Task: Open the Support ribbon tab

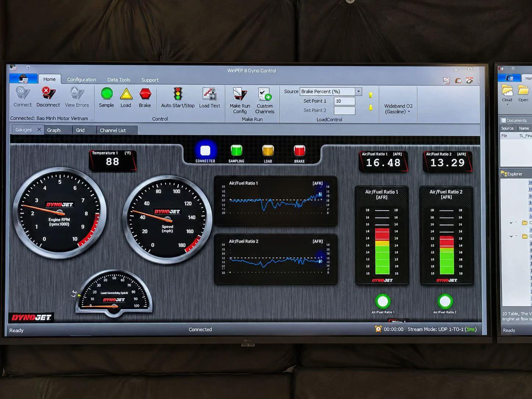Action: tap(150, 80)
